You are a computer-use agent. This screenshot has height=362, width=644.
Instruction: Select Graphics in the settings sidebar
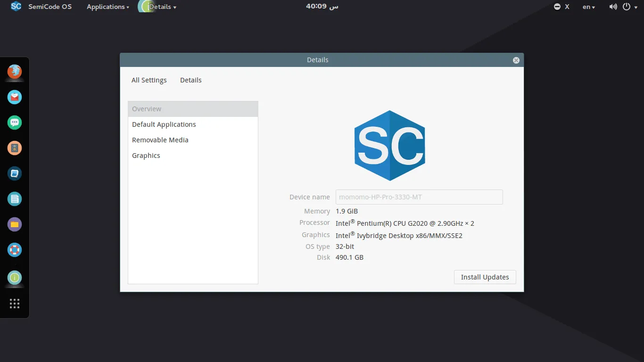tap(146, 155)
